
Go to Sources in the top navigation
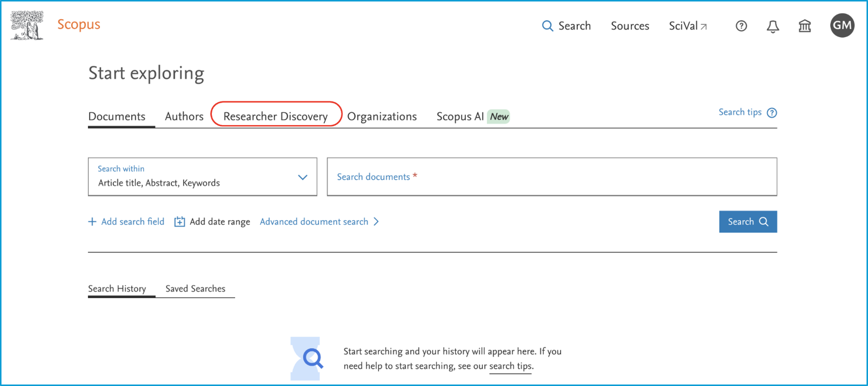coord(630,26)
